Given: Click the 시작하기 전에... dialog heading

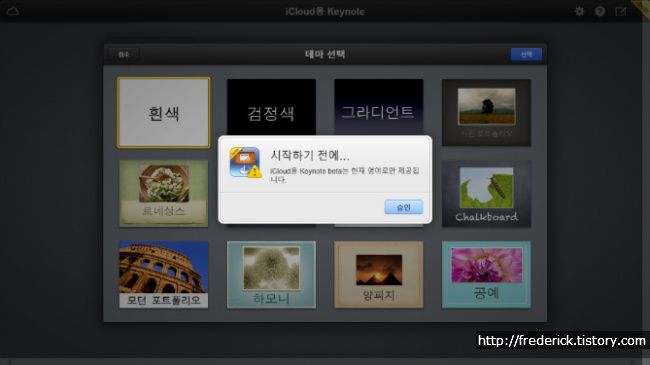Looking at the screenshot, I should (x=310, y=156).
